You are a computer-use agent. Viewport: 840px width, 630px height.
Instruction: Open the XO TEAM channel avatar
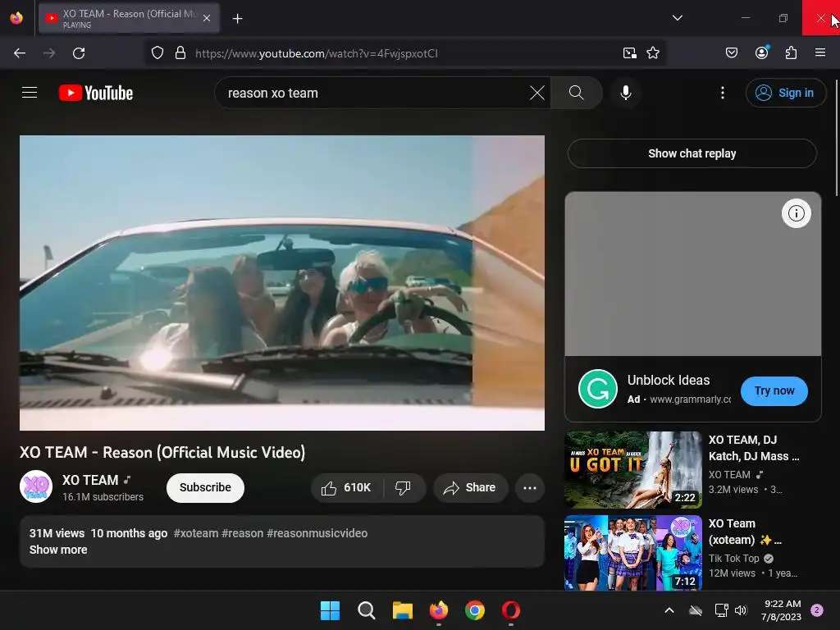point(36,486)
